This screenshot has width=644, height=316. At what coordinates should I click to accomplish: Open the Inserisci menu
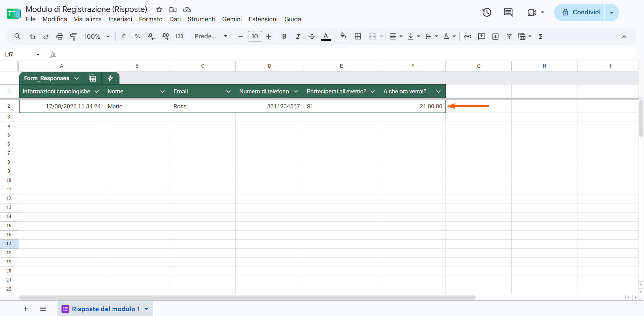120,19
